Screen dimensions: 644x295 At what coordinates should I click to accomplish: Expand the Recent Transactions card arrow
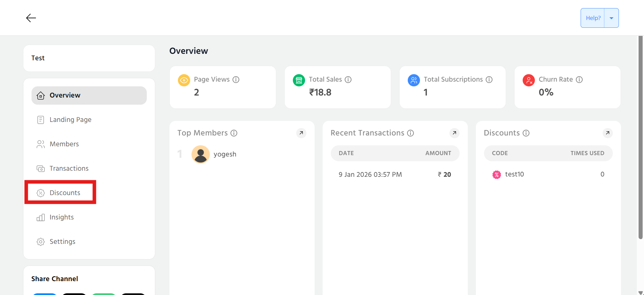[454, 133]
